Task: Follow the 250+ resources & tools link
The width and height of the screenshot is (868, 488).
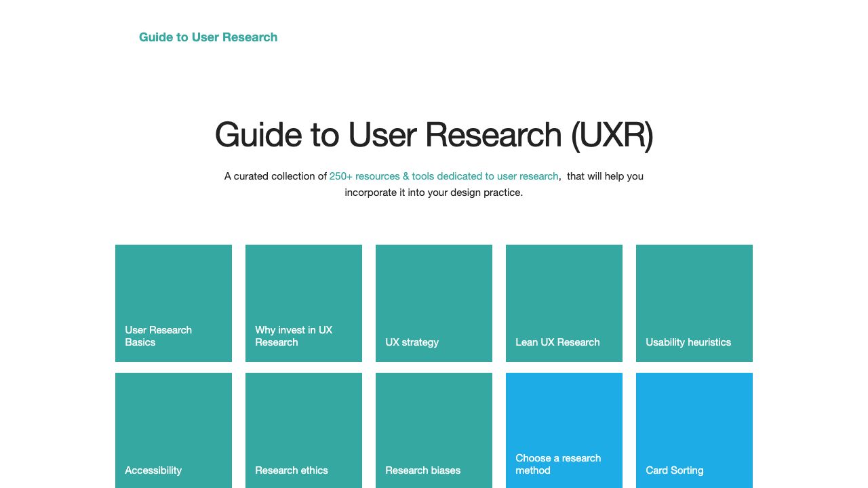Action: [x=443, y=176]
